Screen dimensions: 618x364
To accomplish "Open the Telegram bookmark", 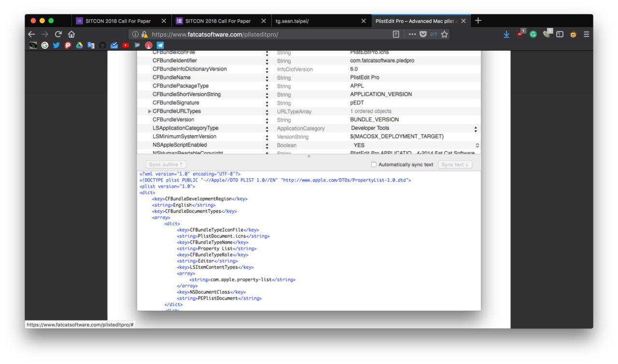I will point(160,45).
